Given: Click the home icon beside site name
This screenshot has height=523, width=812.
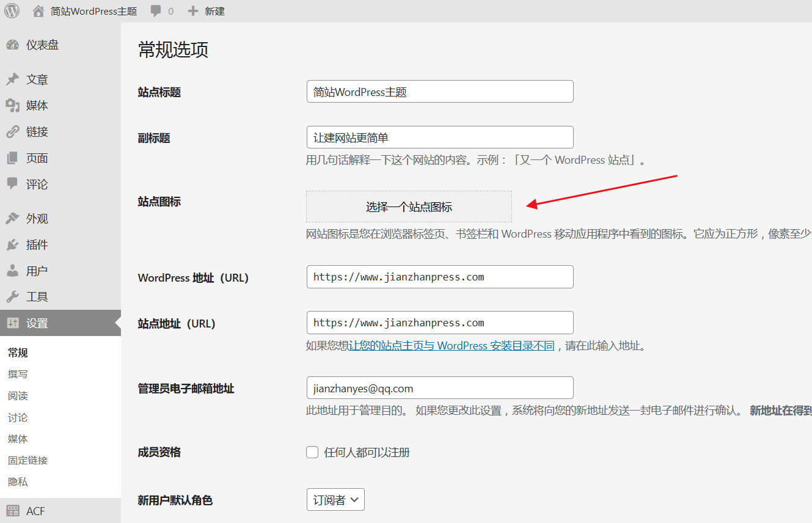Looking at the screenshot, I should pos(38,11).
